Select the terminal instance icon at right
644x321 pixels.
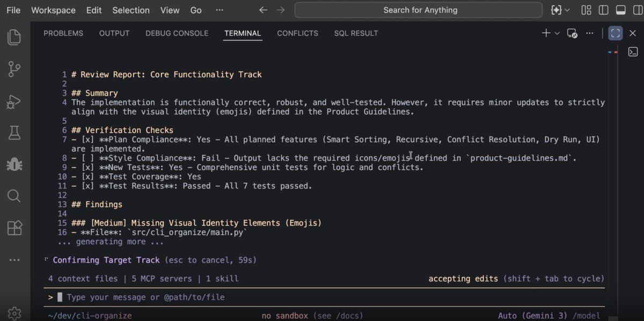(633, 52)
